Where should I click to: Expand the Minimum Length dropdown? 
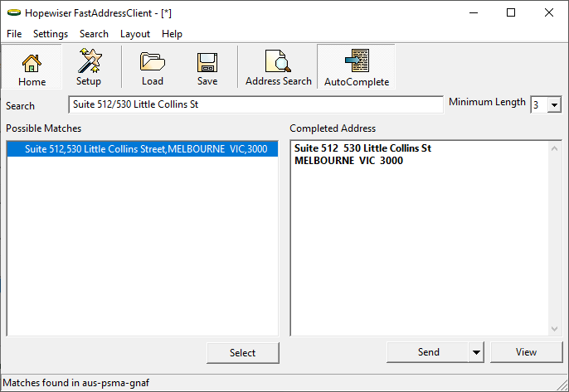tap(554, 105)
